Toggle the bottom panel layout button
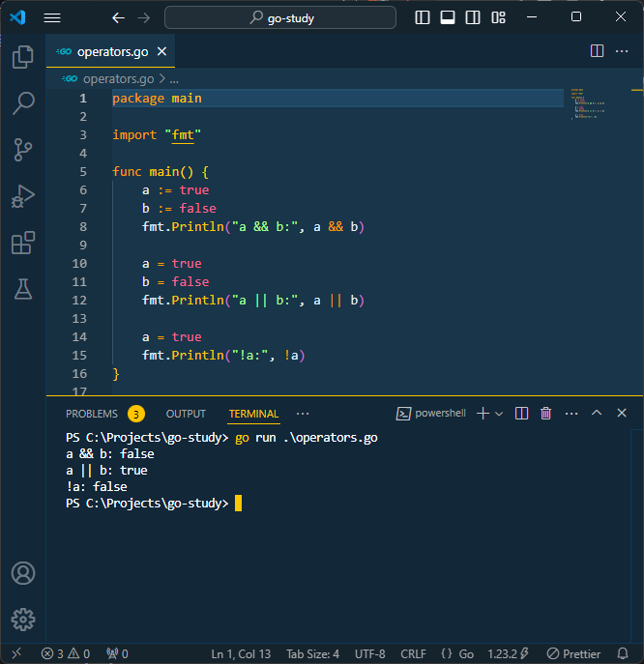 tap(448, 17)
